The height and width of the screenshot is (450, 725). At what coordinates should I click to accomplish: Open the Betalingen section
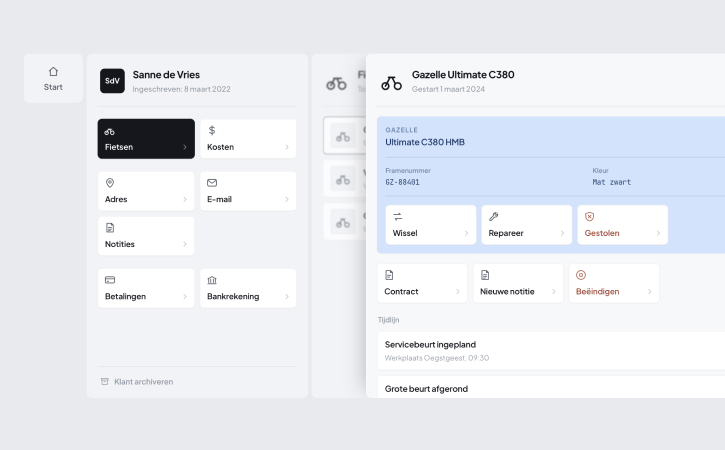click(x=146, y=288)
